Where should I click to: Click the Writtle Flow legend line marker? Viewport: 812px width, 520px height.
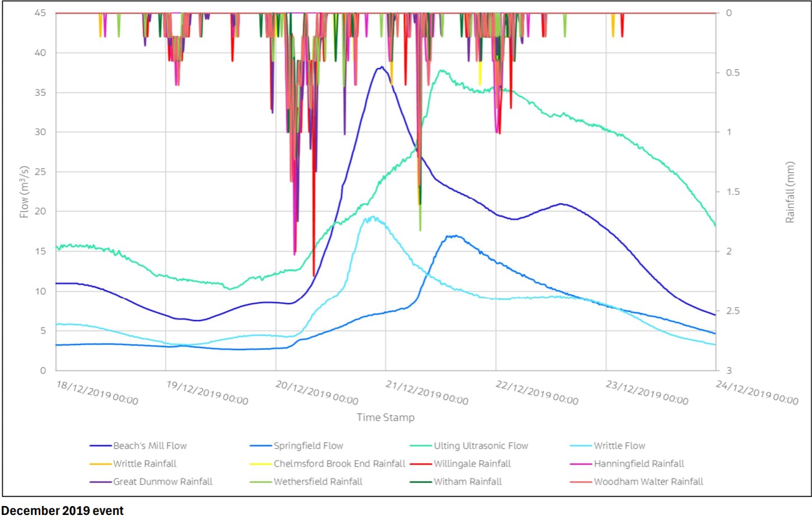[580, 446]
